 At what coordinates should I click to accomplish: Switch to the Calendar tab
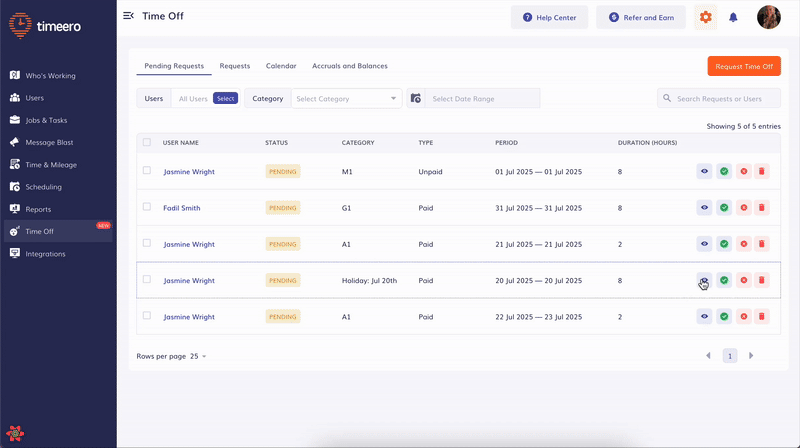coord(281,66)
